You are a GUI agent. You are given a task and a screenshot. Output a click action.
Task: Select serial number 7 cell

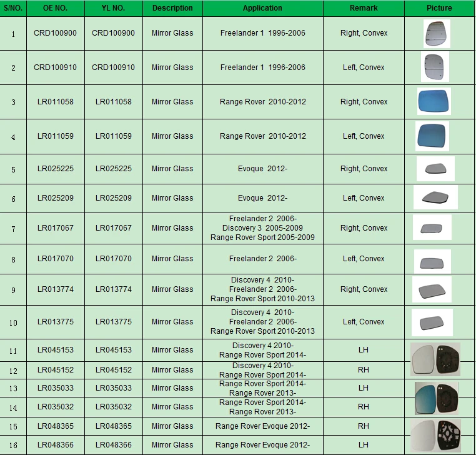(x=13, y=228)
